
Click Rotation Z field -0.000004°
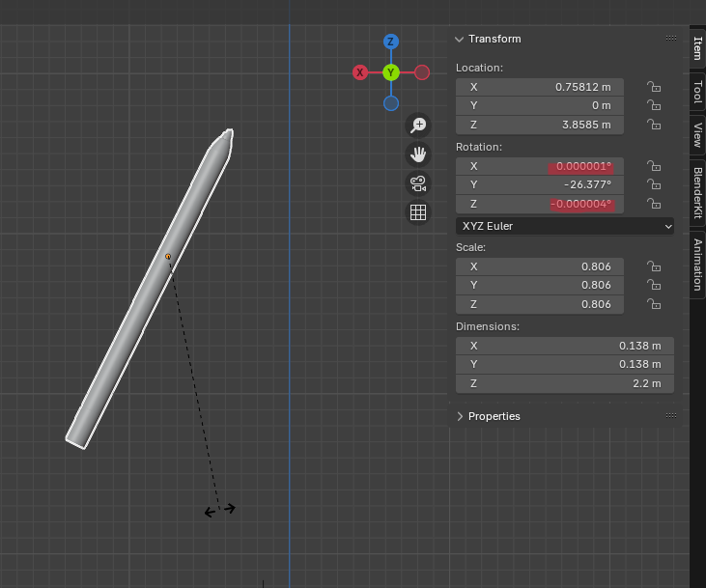click(x=540, y=204)
